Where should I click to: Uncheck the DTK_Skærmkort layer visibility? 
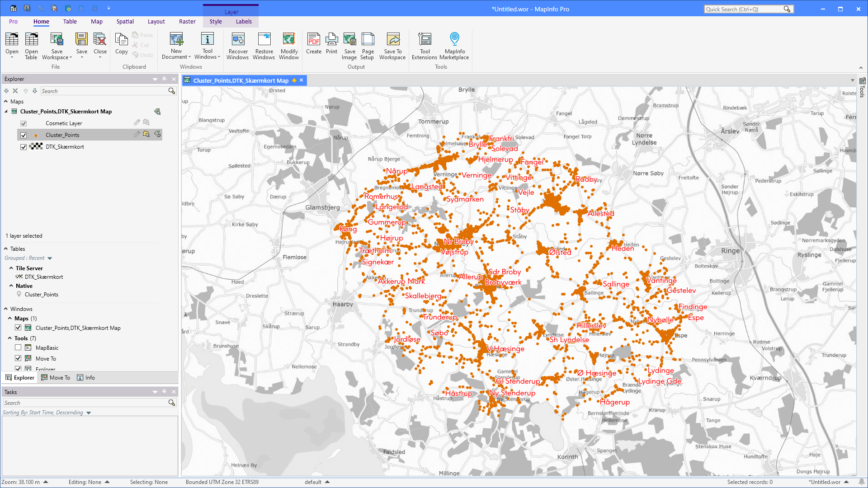[x=23, y=146]
